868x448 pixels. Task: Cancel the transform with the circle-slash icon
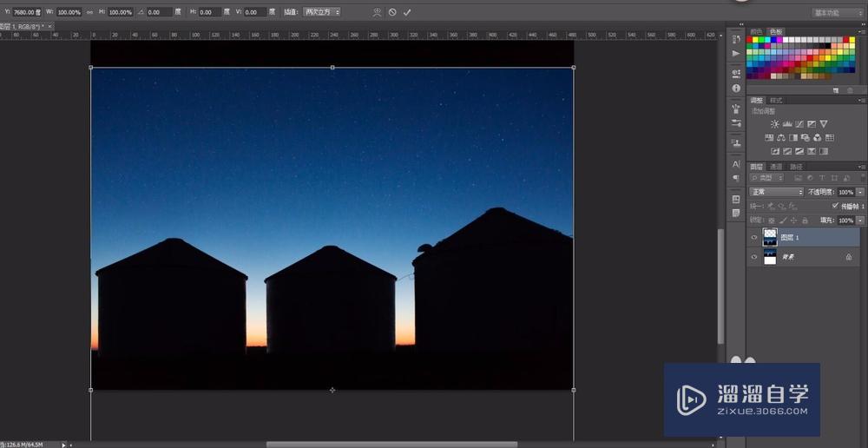click(x=392, y=12)
